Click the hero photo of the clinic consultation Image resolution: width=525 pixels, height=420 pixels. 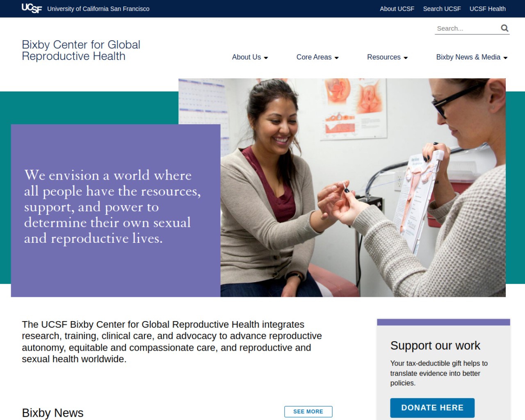363,187
